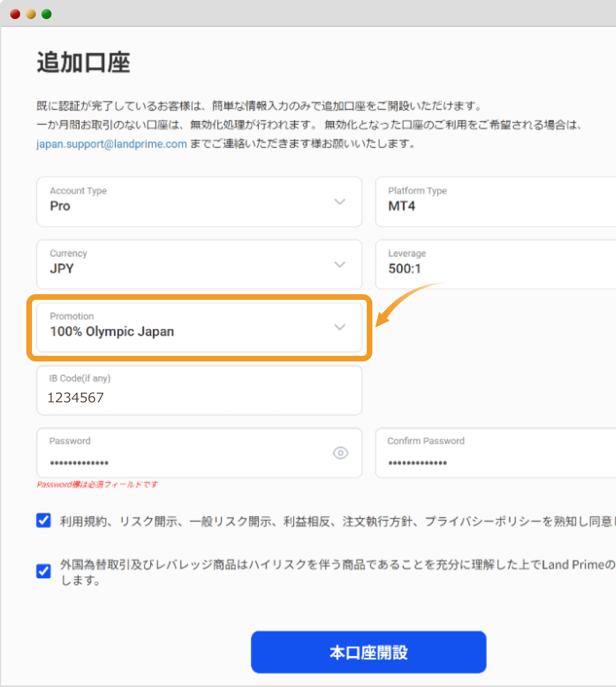616x687 pixels.
Task: Click the red close window button
Action: [x=15, y=14]
